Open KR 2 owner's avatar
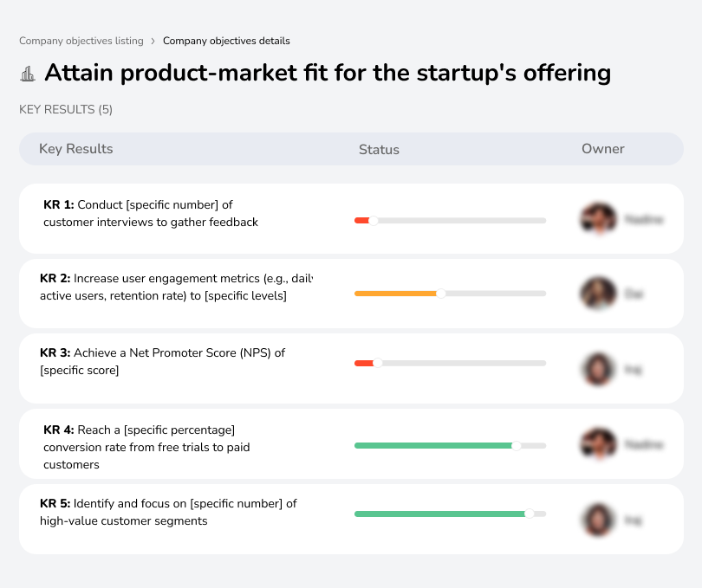 tap(598, 294)
